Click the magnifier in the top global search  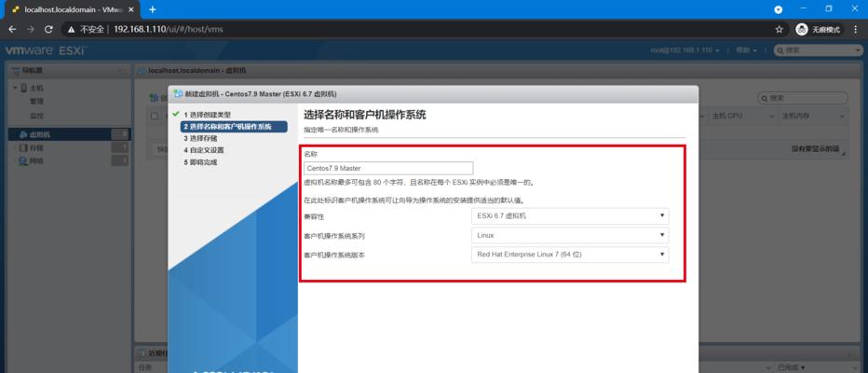coord(780,50)
